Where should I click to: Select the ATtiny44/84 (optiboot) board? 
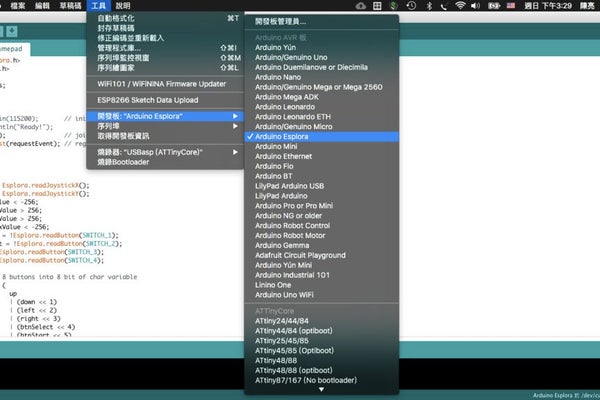click(x=321, y=331)
